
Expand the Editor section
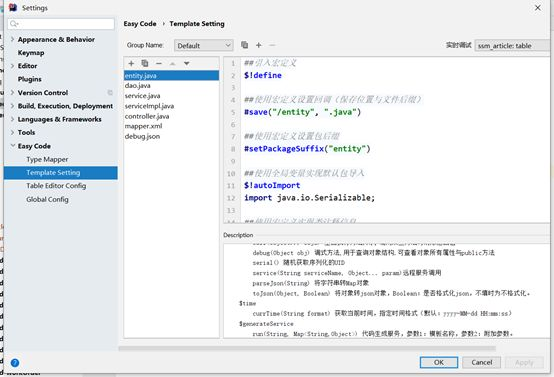point(12,66)
